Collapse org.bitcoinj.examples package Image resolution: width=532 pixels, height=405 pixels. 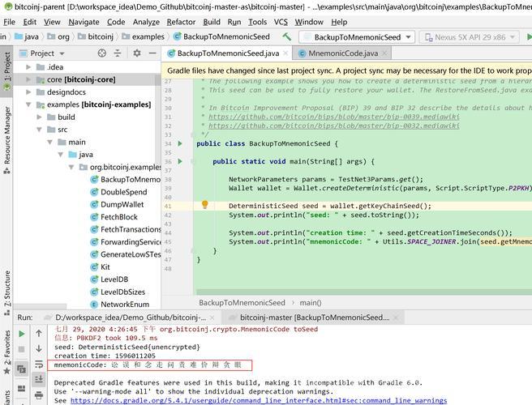[71, 167]
